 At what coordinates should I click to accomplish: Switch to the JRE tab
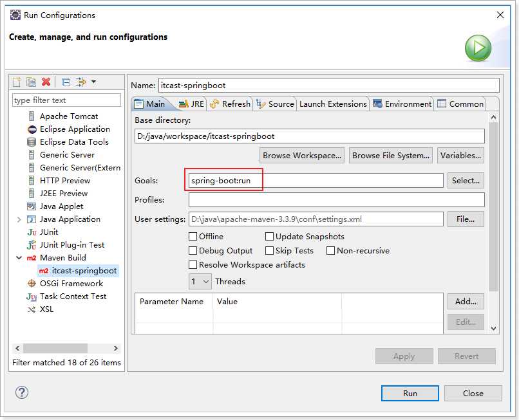click(x=192, y=104)
